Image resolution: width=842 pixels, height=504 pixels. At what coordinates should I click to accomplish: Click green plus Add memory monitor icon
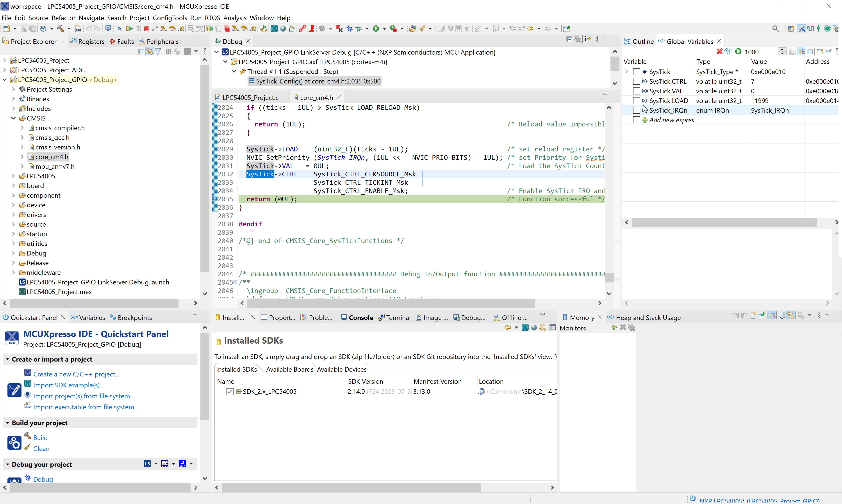(x=614, y=328)
